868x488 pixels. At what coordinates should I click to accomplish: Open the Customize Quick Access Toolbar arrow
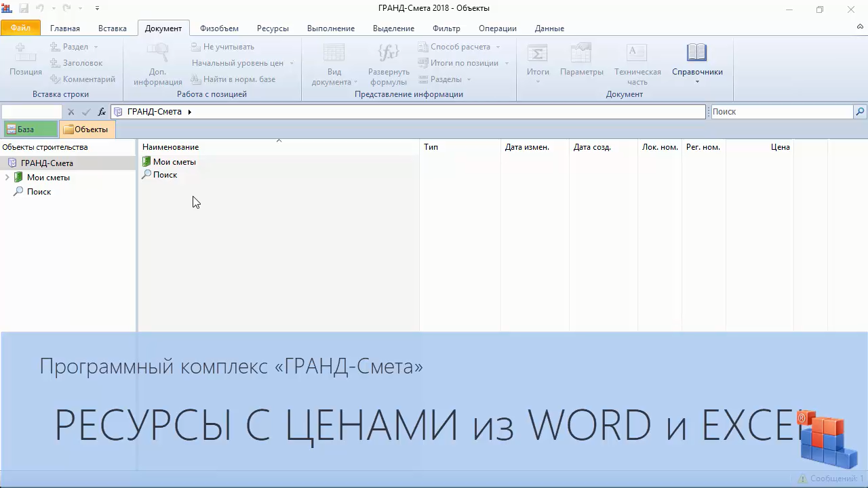click(x=97, y=9)
